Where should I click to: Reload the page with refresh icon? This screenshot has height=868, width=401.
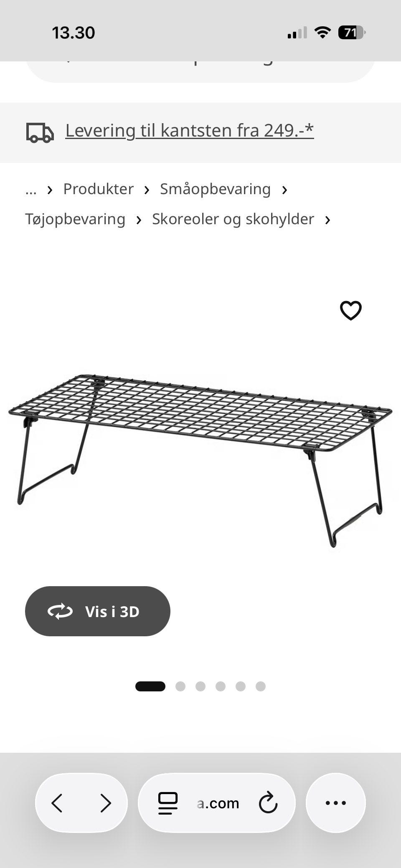268,802
